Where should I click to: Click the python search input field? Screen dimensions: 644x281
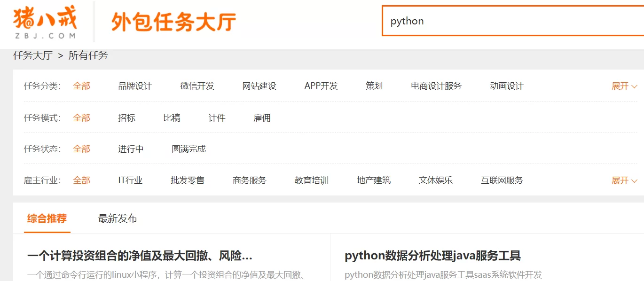point(512,21)
